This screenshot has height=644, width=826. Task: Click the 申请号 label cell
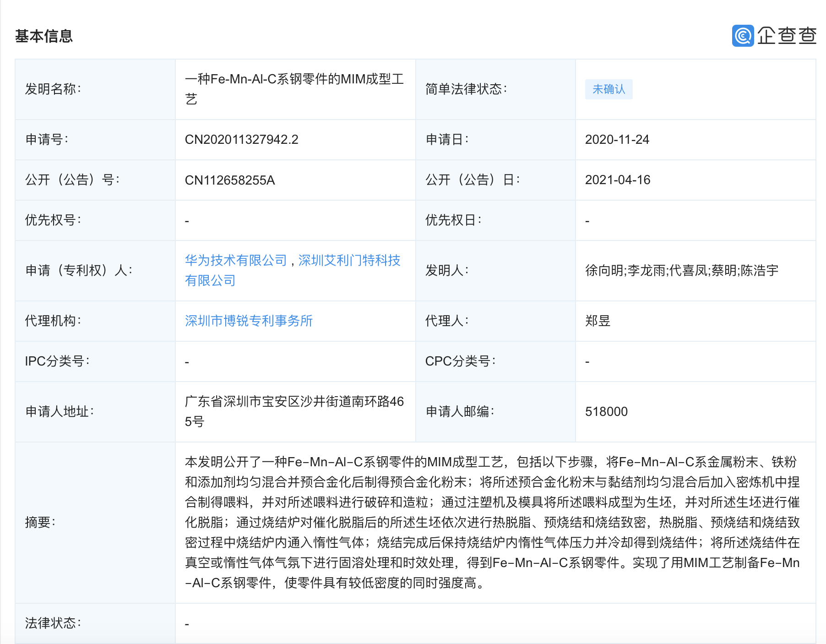coord(95,140)
